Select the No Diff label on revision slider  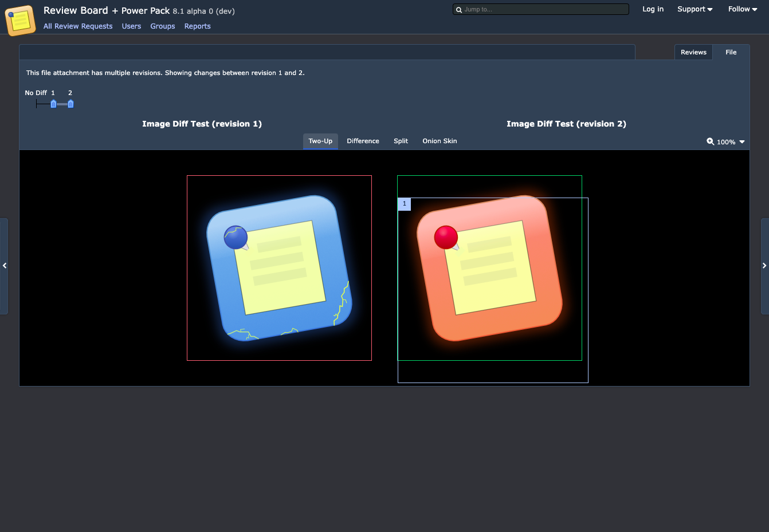coord(36,93)
